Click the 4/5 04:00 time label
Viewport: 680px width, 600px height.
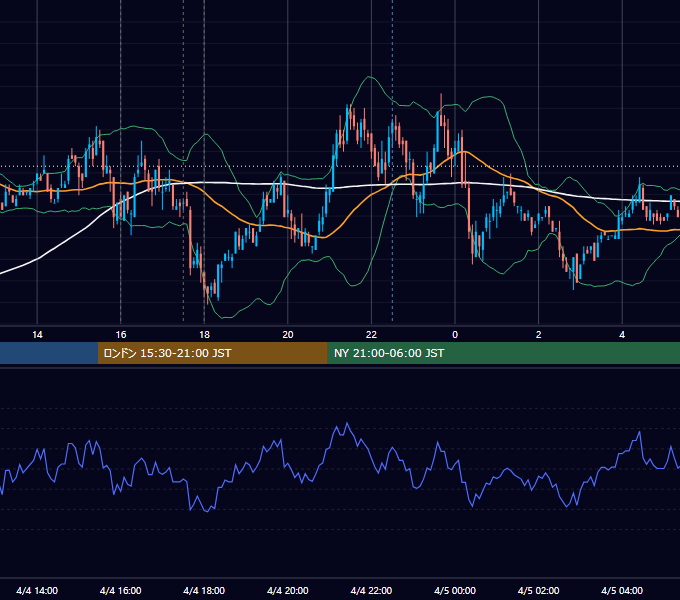pos(622,591)
